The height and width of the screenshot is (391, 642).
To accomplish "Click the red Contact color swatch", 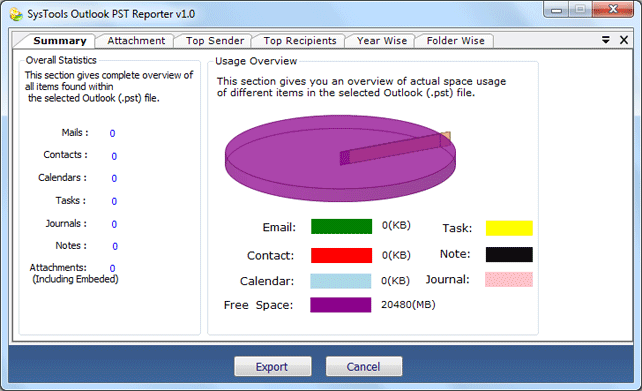I will [x=341, y=255].
